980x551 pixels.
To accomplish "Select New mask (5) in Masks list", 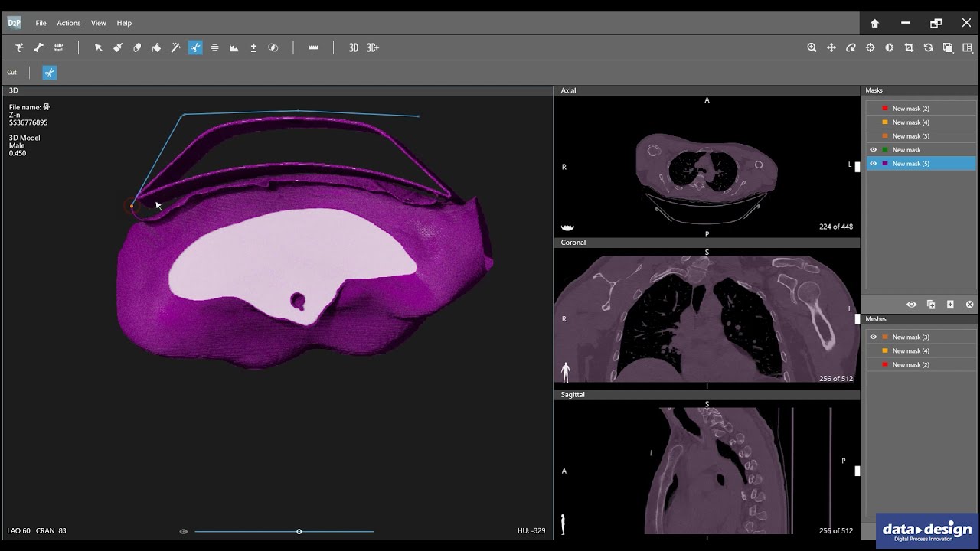I will (x=921, y=164).
